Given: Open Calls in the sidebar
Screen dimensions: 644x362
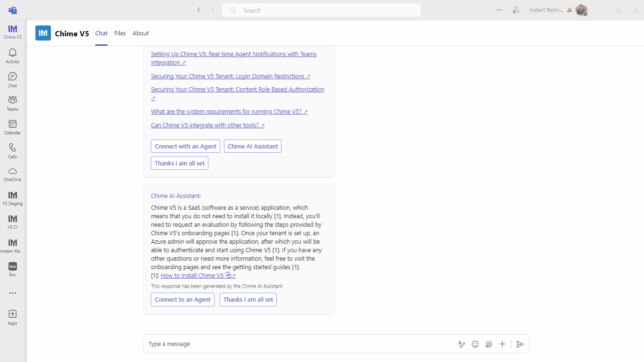Looking at the screenshot, I should [13, 151].
